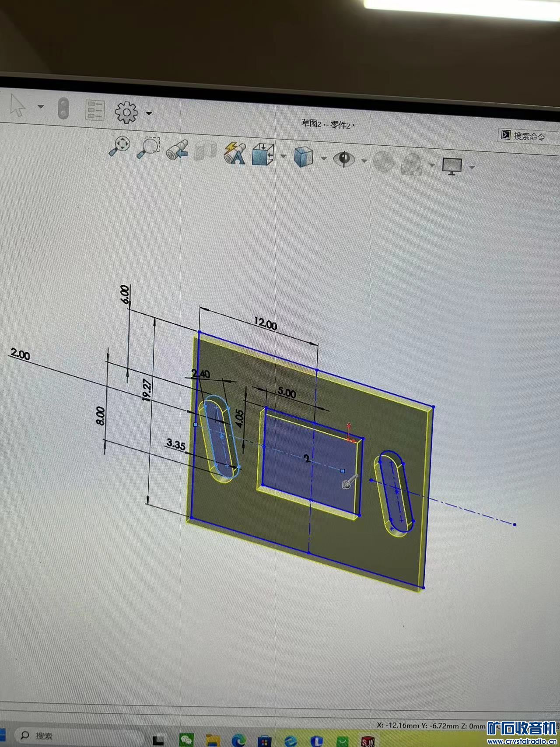Expand the View Settings dropdown arrow
This screenshot has width=560, height=747.
point(472,167)
